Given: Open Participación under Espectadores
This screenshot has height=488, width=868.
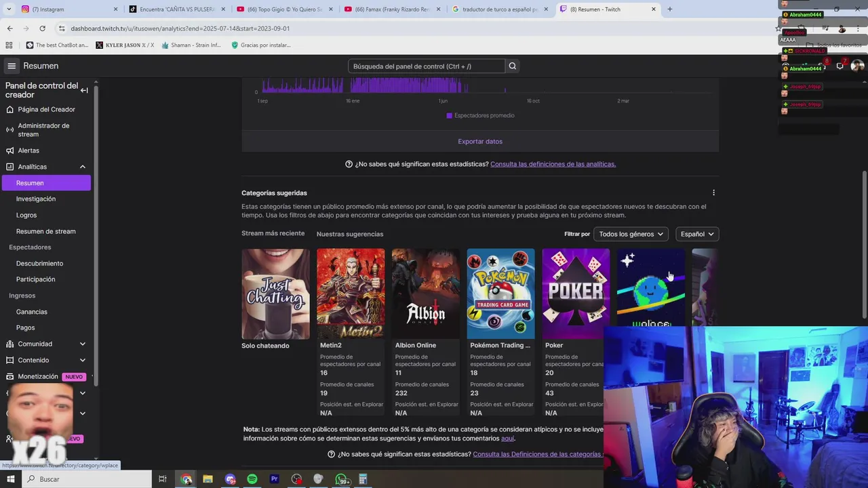Looking at the screenshot, I should pyautogui.click(x=35, y=279).
